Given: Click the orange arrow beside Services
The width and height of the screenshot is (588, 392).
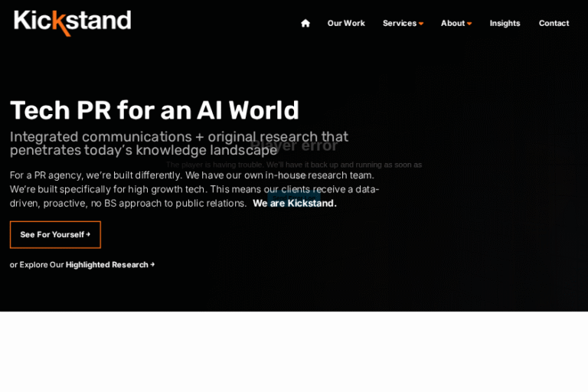Looking at the screenshot, I should point(421,24).
